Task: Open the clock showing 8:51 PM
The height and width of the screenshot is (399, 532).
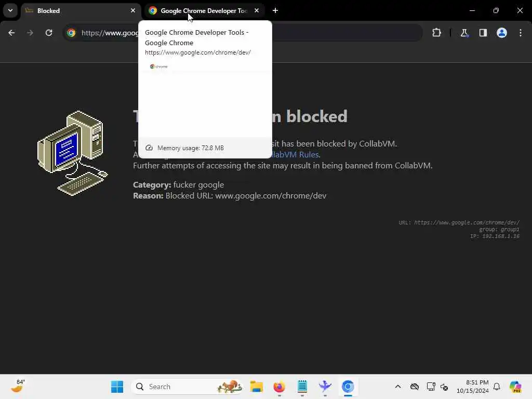Action: (x=473, y=387)
